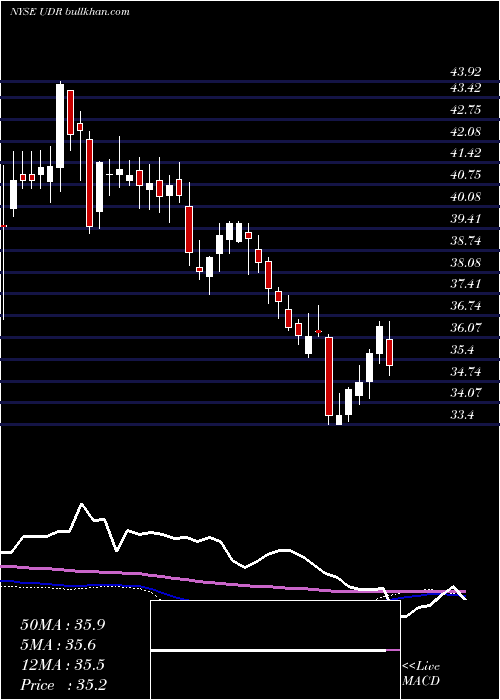Click the 34.07 price axis label
The height and width of the screenshot is (700, 500).
click(x=465, y=393)
